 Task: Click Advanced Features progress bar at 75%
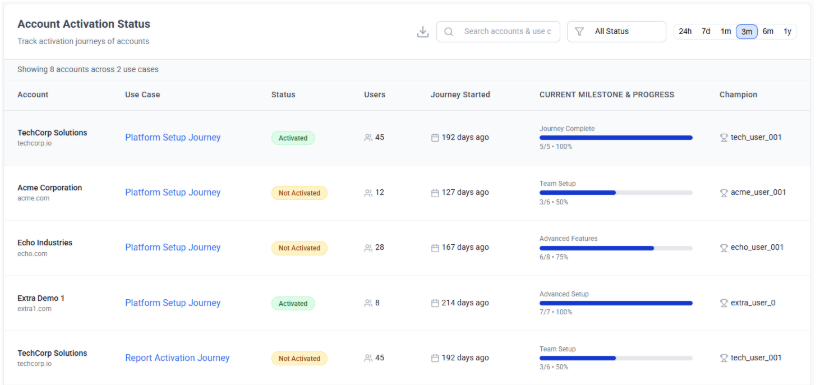(x=616, y=248)
